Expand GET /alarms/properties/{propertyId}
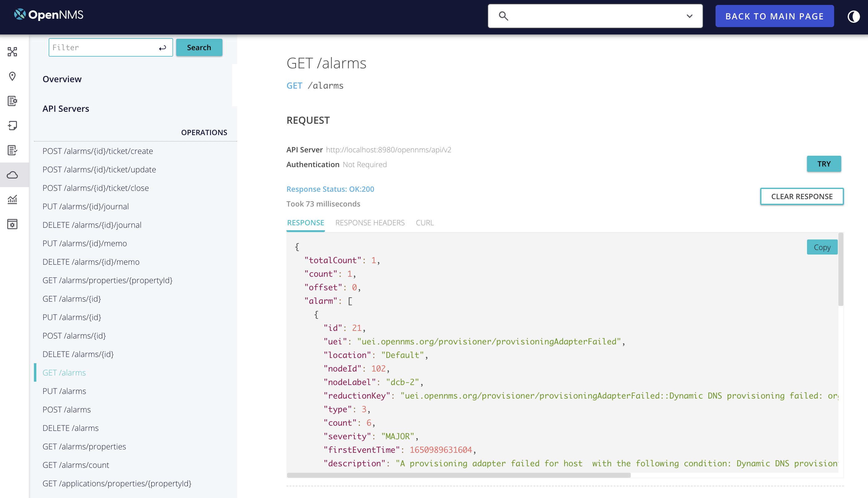 pos(108,280)
